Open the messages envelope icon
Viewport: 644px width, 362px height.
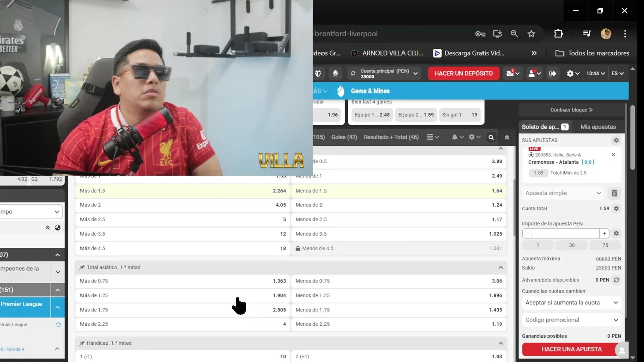(513, 73)
